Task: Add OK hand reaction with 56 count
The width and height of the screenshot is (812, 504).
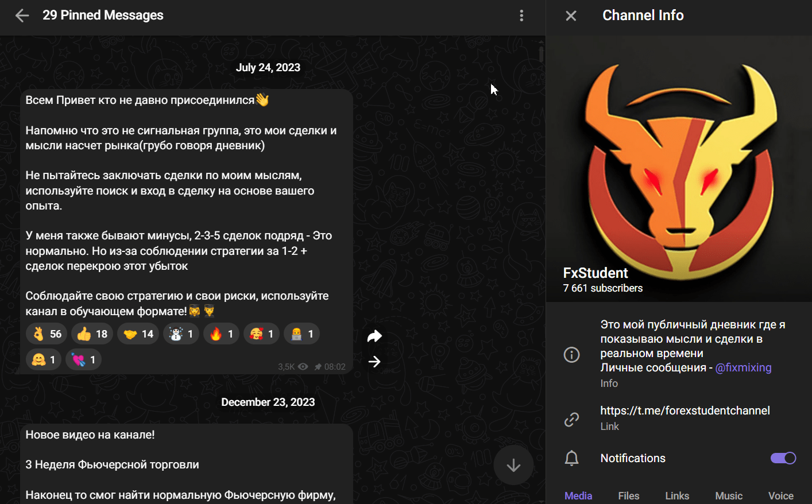Action: click(47, 334)
